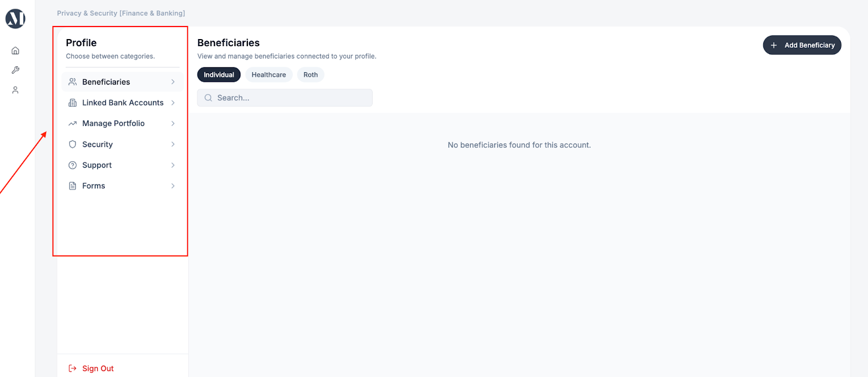
Task: Click the user profile icon in sidebar
Action: point(15,90)
